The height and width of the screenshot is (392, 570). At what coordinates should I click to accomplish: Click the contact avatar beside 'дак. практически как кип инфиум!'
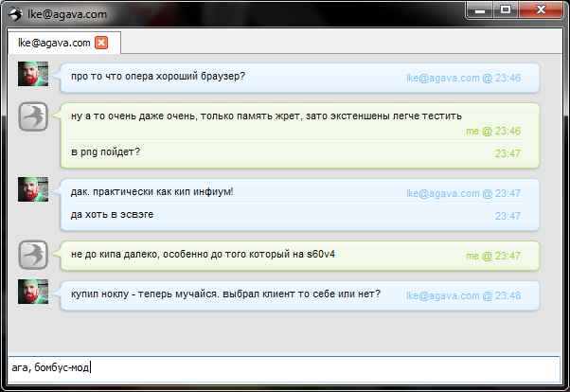point(33,189)
